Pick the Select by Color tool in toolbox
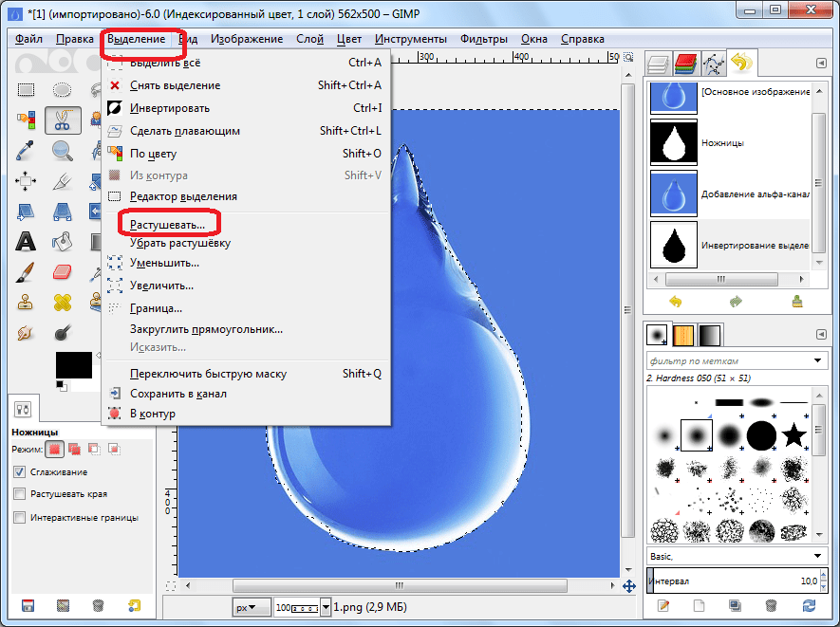 26,120
